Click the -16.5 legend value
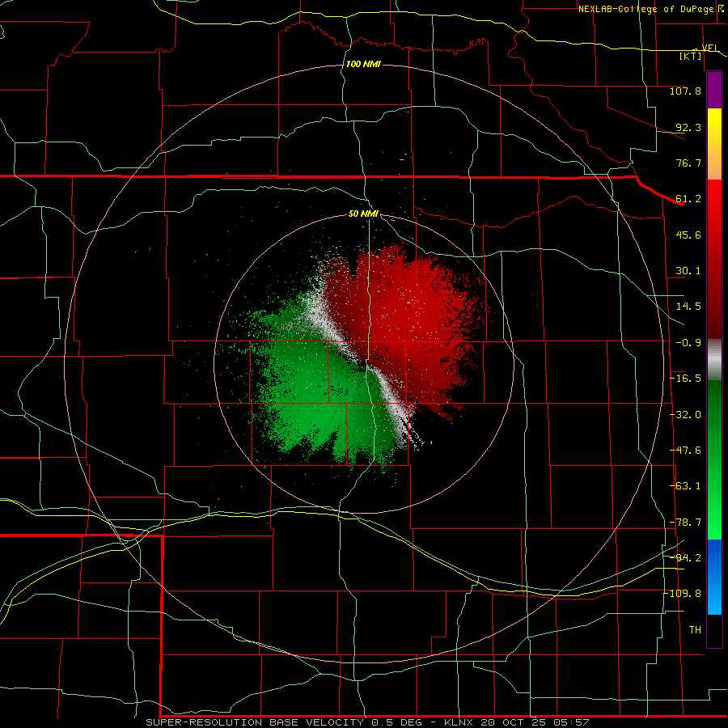 tap(685, 379)
